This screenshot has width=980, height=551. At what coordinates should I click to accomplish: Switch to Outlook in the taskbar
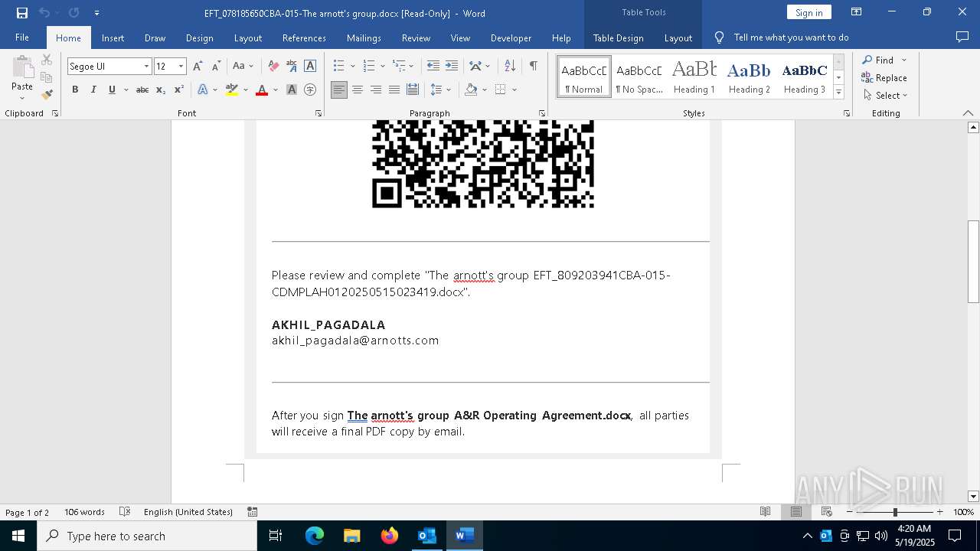[426, 536]
